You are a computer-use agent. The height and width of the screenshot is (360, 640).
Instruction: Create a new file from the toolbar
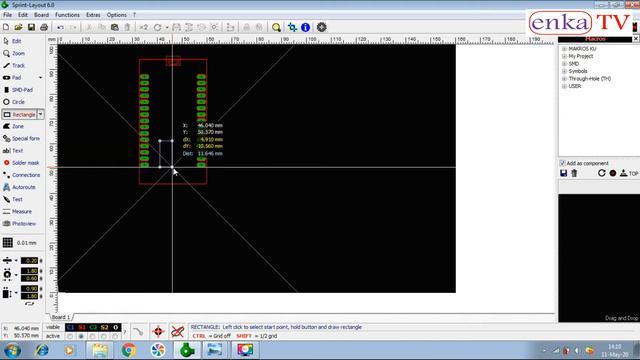6,27
